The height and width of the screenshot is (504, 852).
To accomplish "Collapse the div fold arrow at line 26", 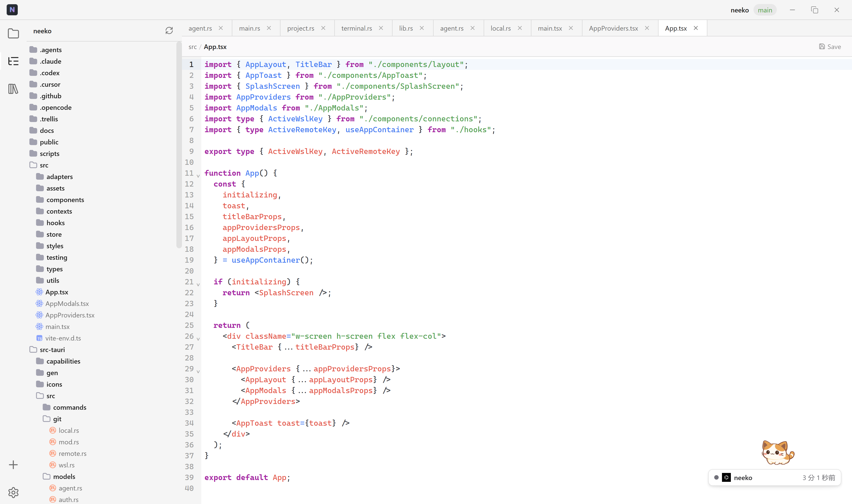I will (x=198, y=339).
